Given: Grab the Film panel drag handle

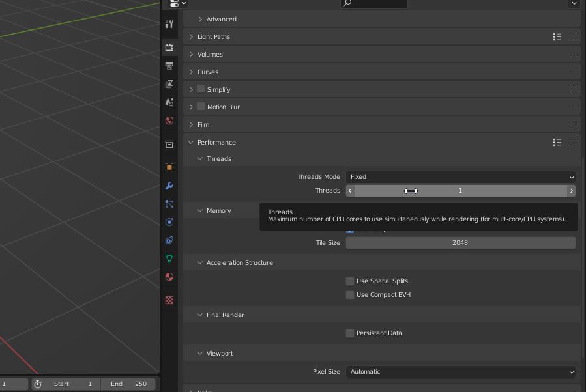Looking at the screenshot, I should [x=572, y=124].
